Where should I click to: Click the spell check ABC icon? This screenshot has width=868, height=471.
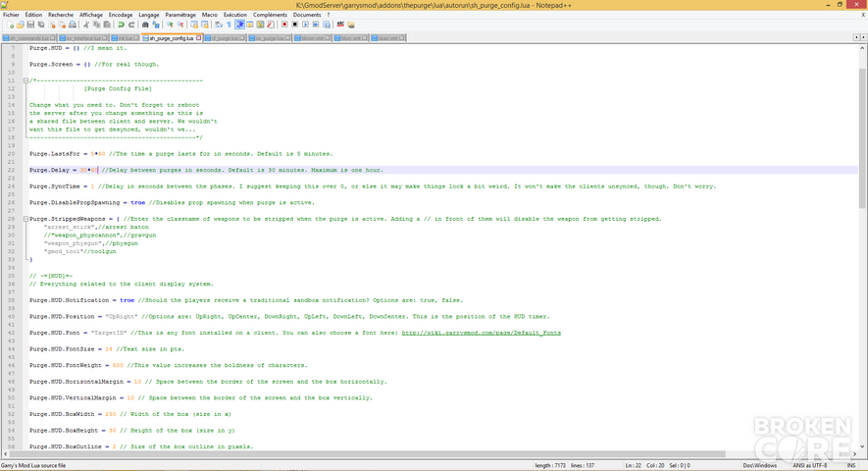pyautogui.click(x=340, y=25)
